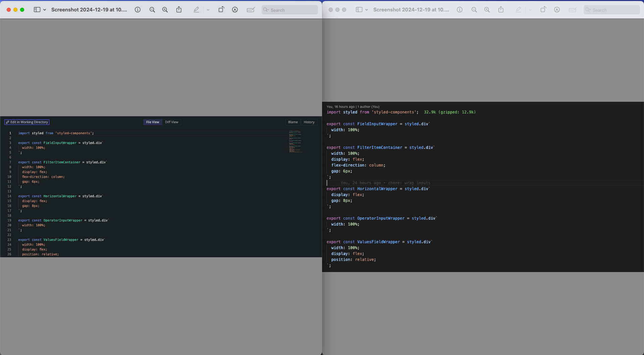Focus the Search field in right window

click(611, 10)
